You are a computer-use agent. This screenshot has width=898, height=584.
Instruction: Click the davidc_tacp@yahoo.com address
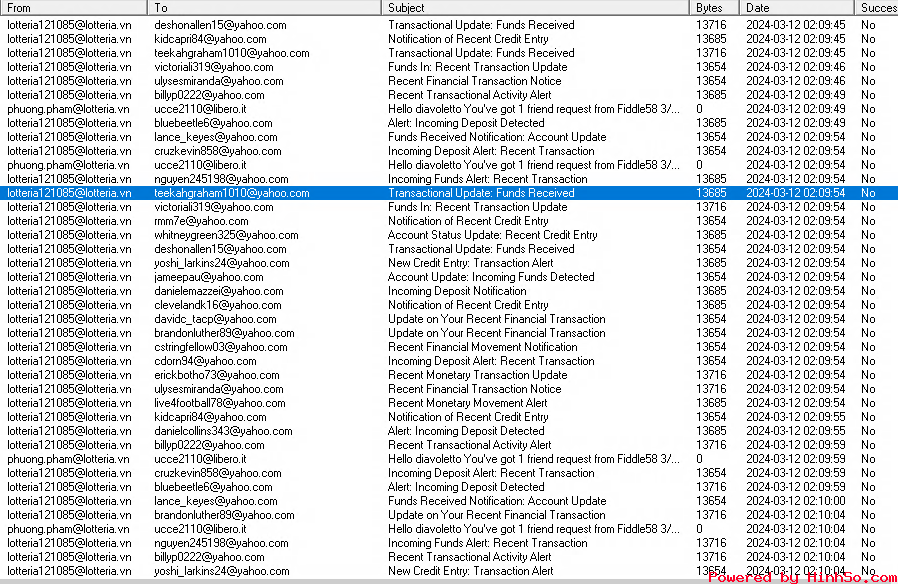click(215, 319)
